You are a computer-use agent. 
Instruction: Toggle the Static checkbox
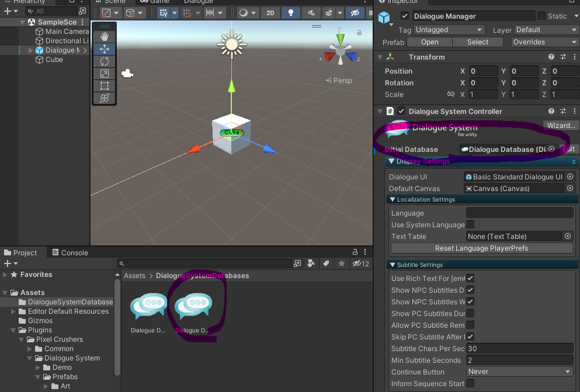pos(541,16)
